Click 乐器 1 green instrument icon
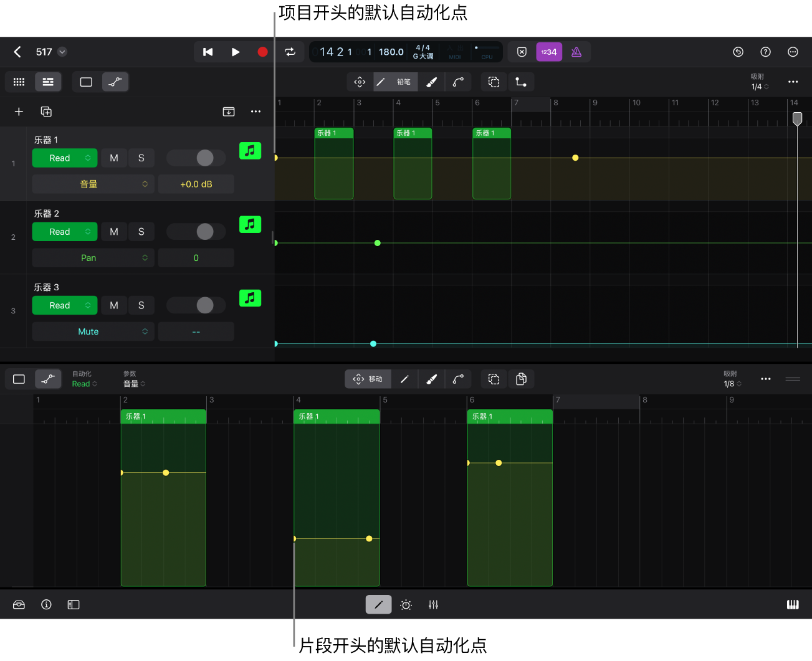 250,151
